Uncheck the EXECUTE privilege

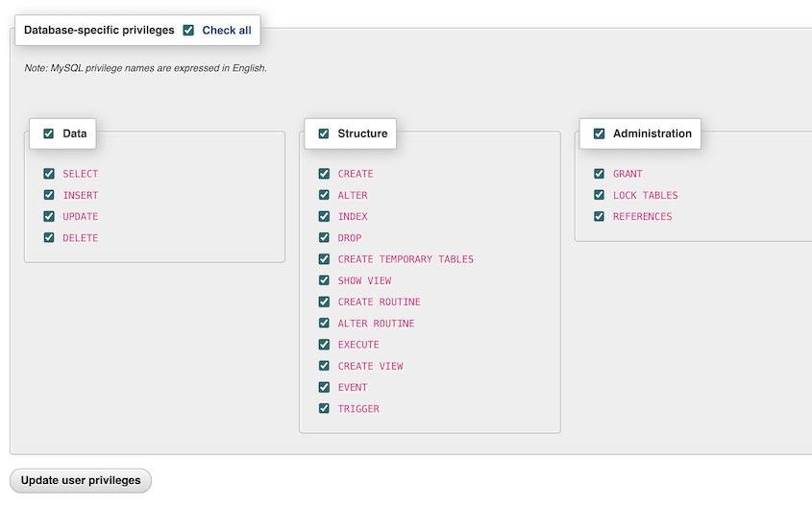pyautogui.click(x=324, y=344)
